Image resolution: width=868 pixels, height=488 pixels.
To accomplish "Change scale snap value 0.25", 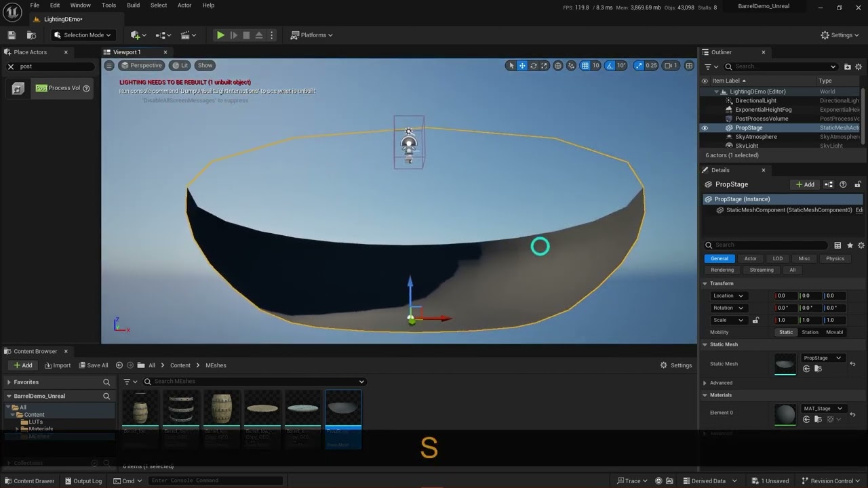I will [x=651, y=66].
